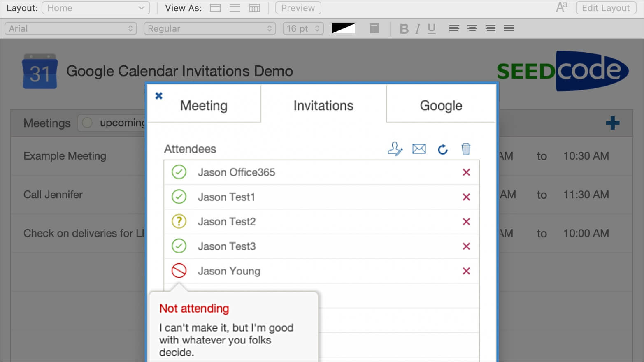This screenshot has width=644, height=362.
Task: Remove attendee Jason Test3 with red X
Action: [466, 246]
